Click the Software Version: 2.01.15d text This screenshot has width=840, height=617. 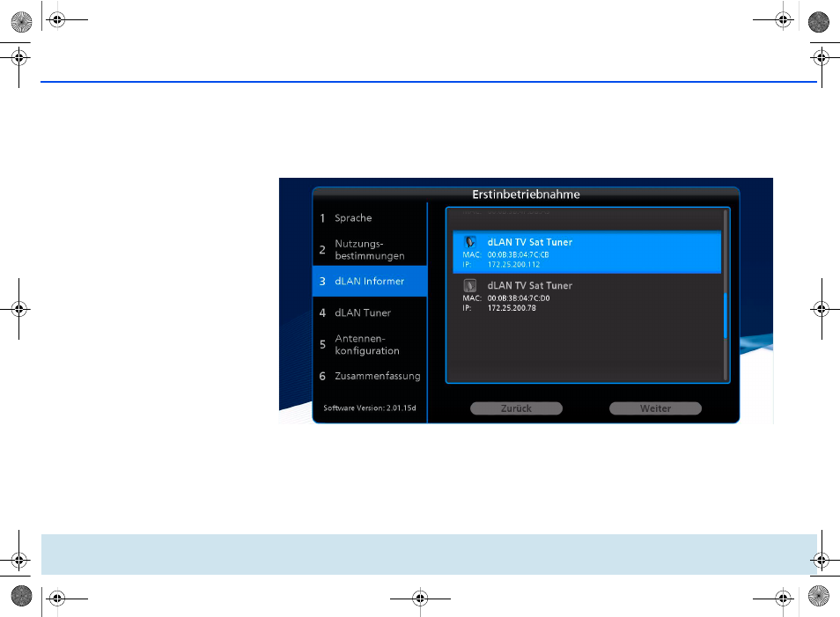(370, 408)
